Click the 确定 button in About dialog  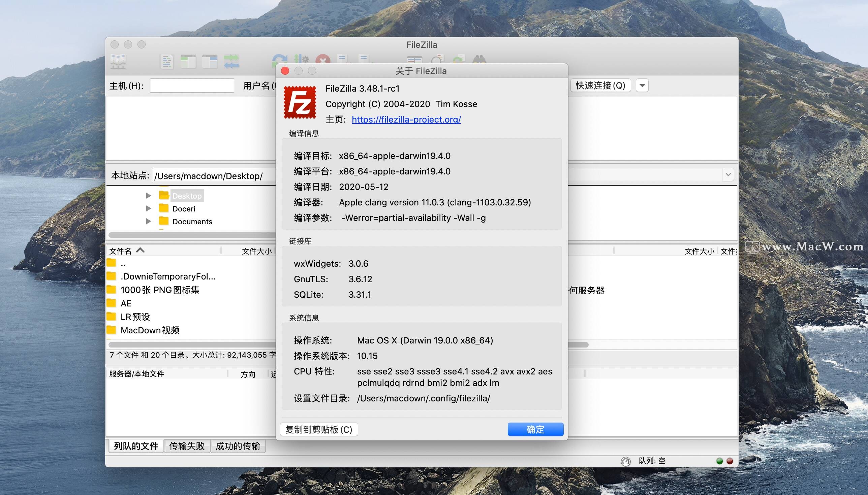coord(535,429)
